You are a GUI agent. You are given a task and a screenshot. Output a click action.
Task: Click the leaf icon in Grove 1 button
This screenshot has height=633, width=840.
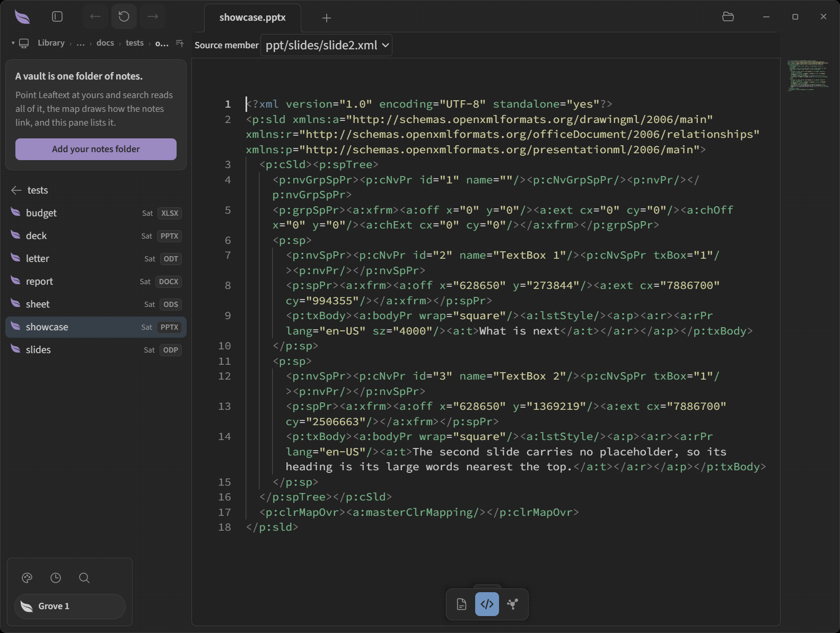[x=27, y=606]
